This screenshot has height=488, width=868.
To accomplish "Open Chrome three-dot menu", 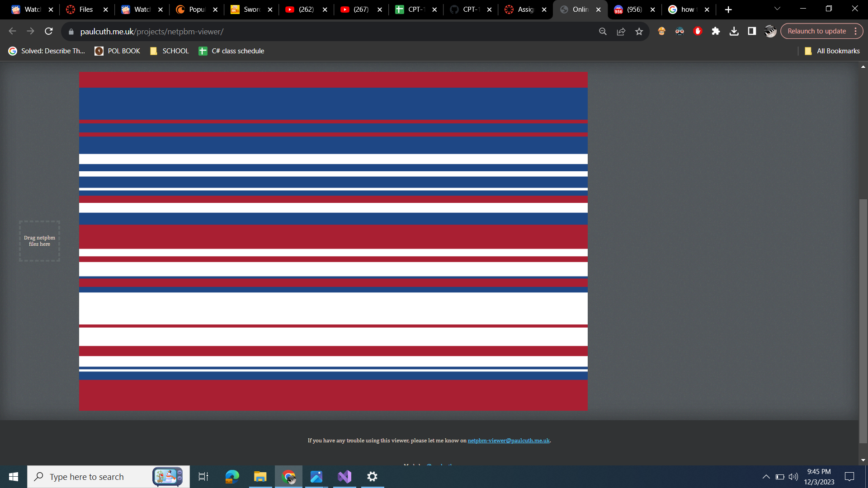I will (855, 31).
